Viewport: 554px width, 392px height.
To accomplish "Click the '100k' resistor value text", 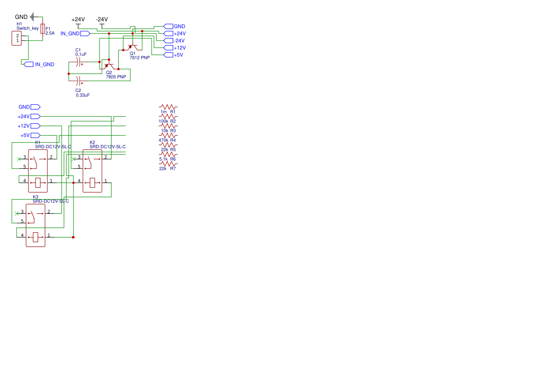I will 163,121.
